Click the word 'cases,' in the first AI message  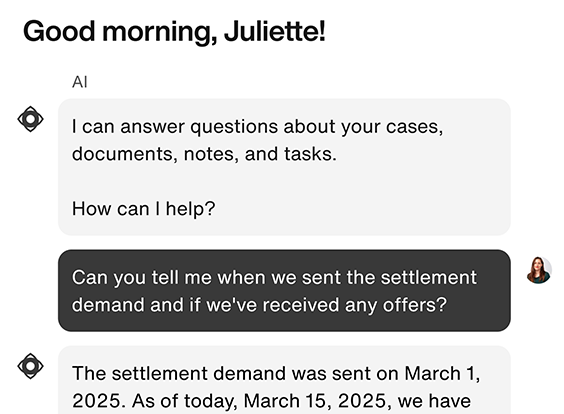(415, 127)
